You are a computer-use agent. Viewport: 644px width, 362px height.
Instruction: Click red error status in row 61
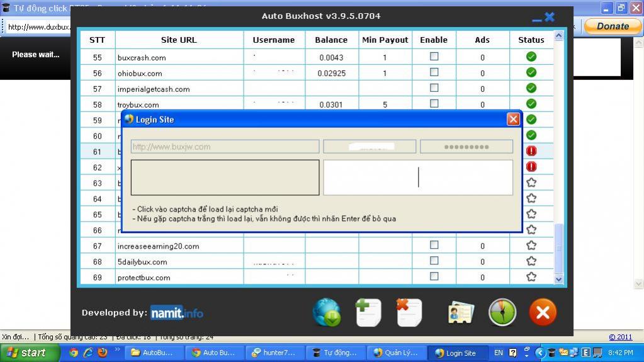click(x=531, y=151)
